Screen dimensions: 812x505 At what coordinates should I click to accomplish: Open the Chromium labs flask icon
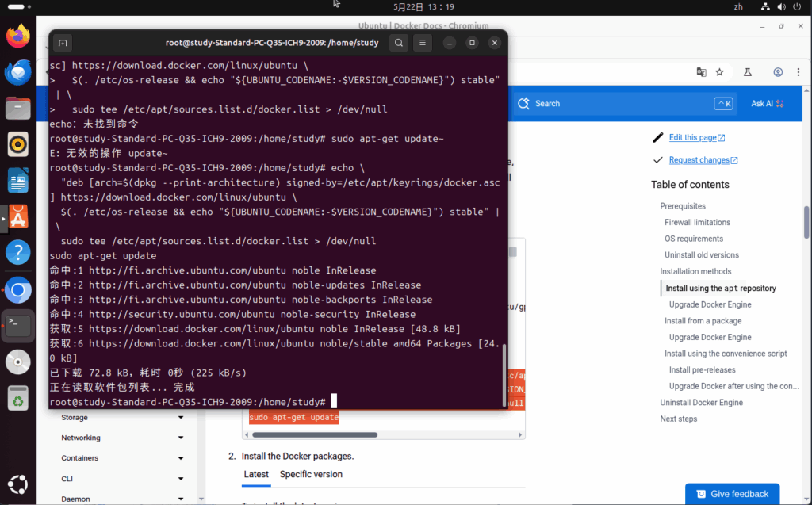tap(748, 72)
